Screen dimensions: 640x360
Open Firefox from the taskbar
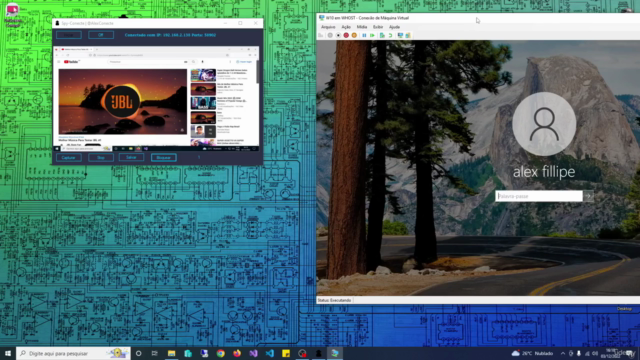point(237,353)
